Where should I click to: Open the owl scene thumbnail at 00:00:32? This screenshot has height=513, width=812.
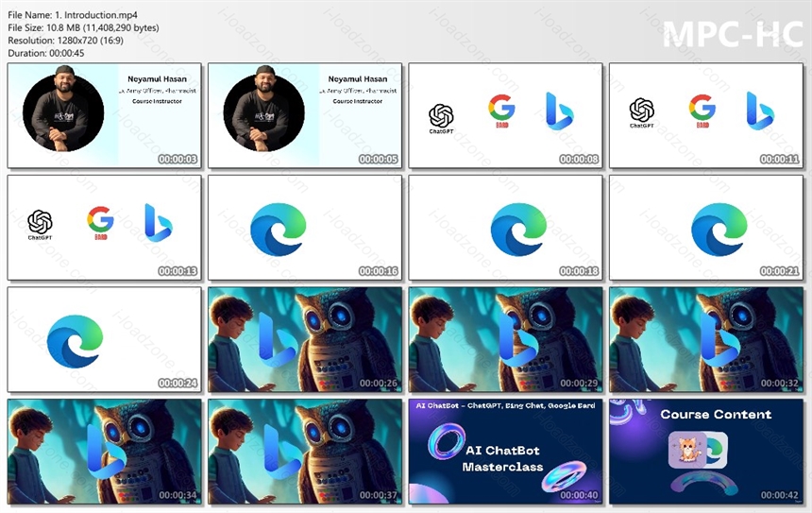tap(706, 339)
